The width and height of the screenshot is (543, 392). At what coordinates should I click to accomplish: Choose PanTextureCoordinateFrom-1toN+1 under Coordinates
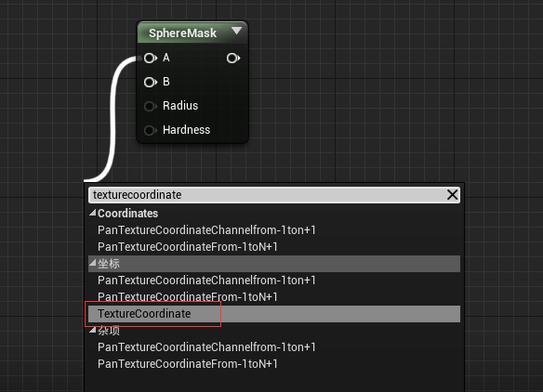pyautogui.click(x=187, y=247)
